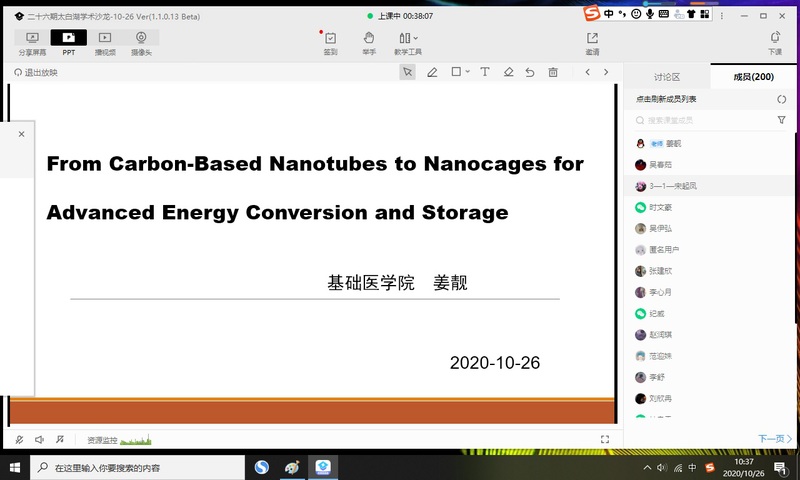Screen dimensions: 800x480
Task: Choose the text tool in annotation bar
Action: (x=485, y=72)
